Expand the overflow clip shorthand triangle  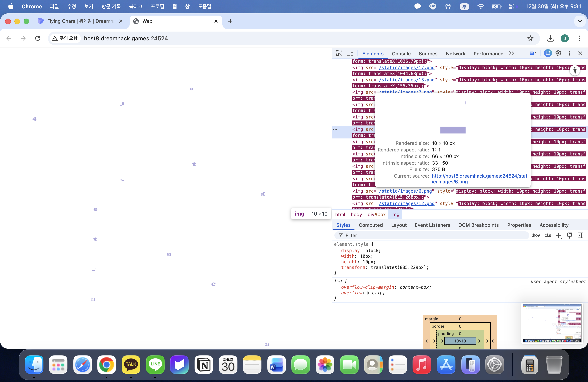coord(369,293)
